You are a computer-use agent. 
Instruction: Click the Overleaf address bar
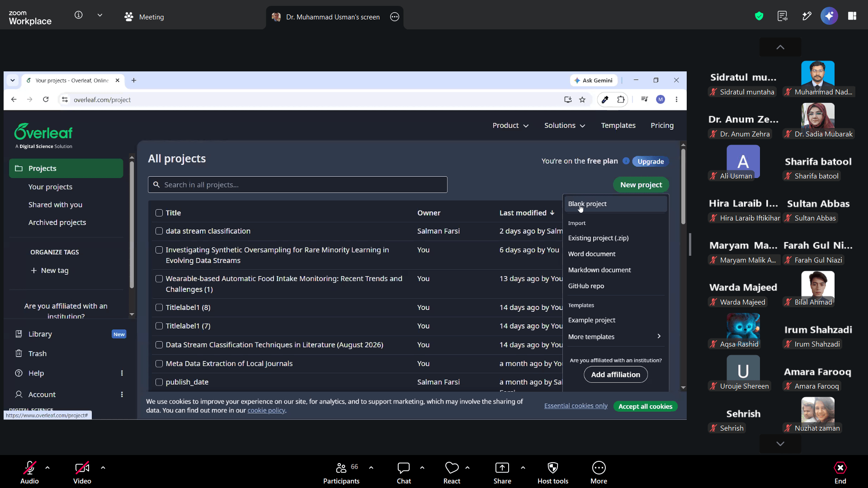(312, 99)
